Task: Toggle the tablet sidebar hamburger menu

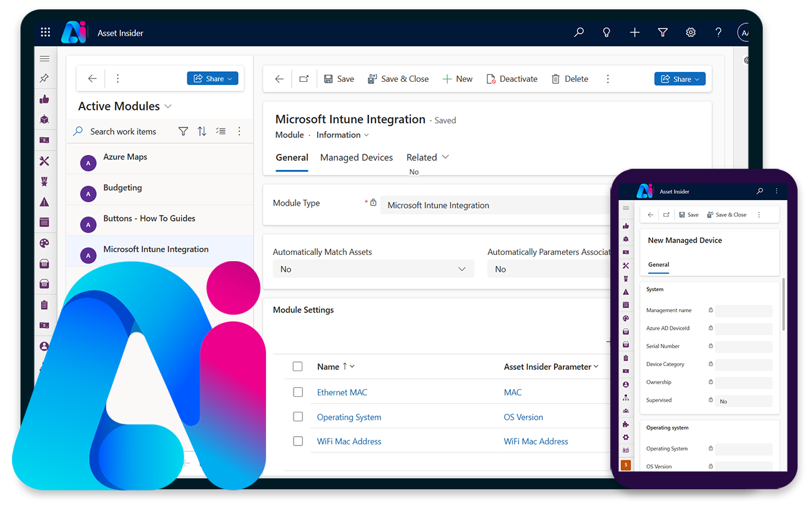Action: click(x=44, y=59)
